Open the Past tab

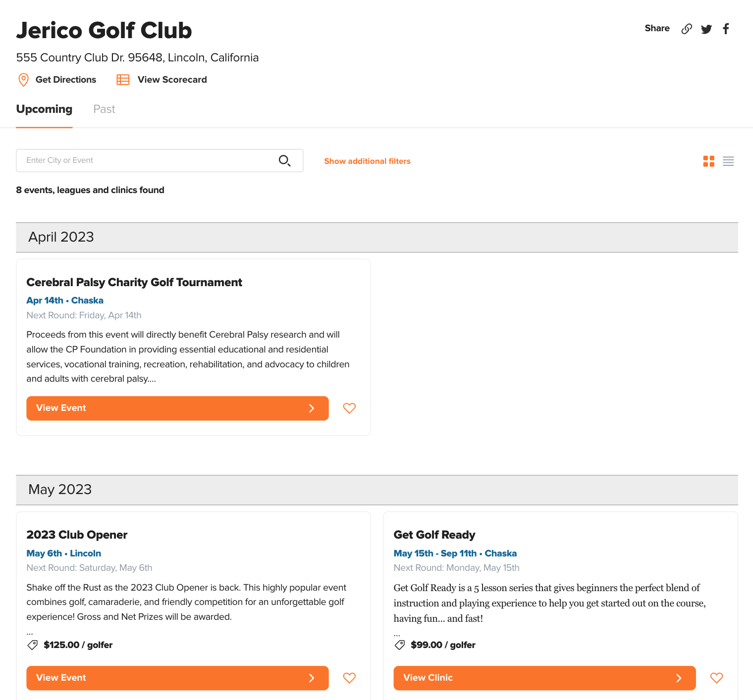[104, 109]
